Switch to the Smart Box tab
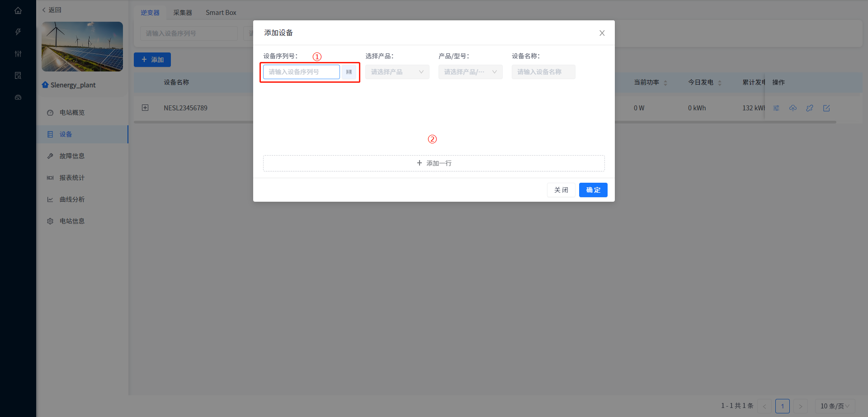The height and width of the screenshot is (417, 868). tap(221, 13)
